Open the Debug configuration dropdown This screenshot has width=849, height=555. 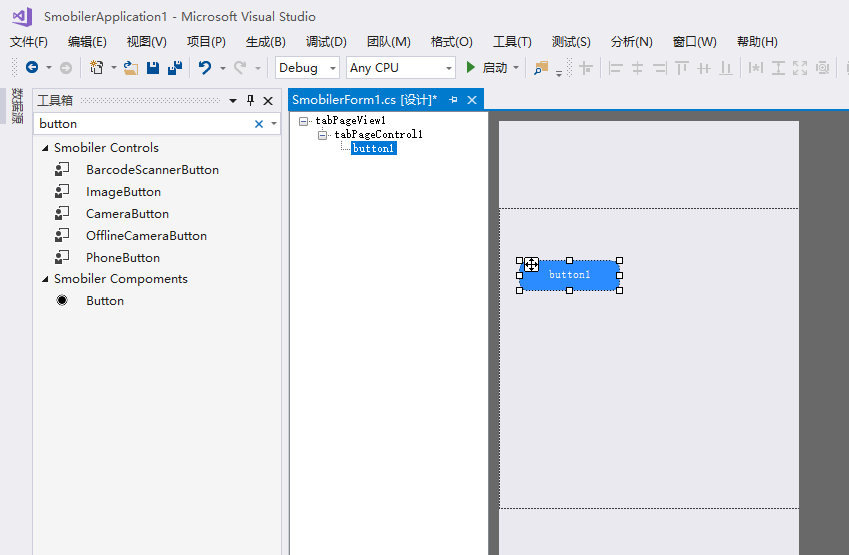[333, 68]
